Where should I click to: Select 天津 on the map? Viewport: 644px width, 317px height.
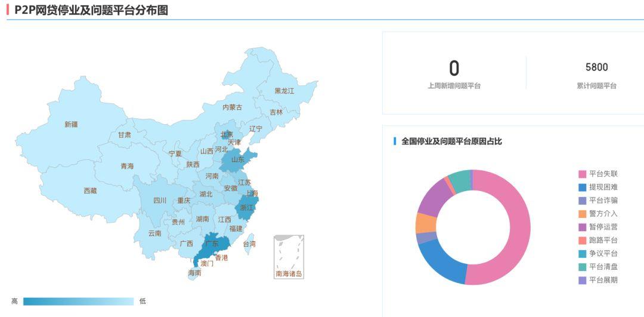pos(234,142)
